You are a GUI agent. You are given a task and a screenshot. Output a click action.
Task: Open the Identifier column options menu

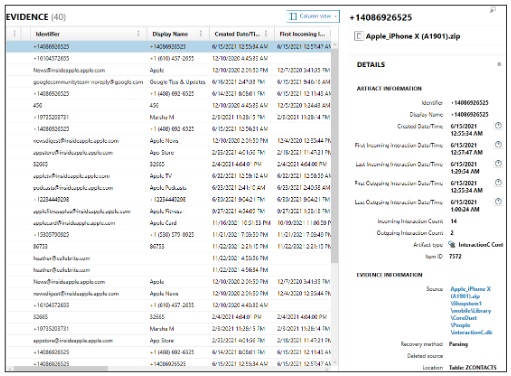click(138, 34)
